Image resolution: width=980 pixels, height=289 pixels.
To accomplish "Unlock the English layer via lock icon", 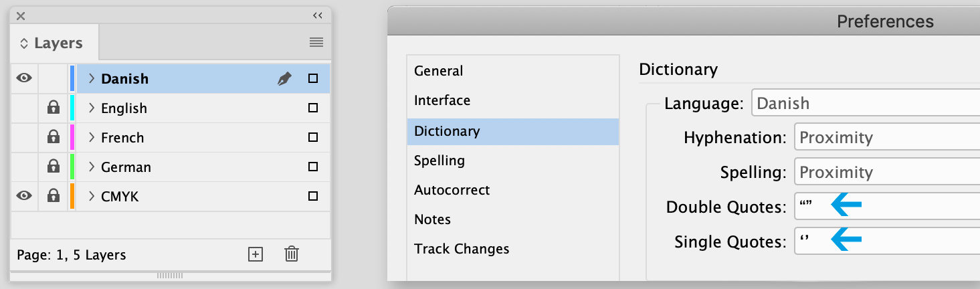I will [x=54, y=108].
